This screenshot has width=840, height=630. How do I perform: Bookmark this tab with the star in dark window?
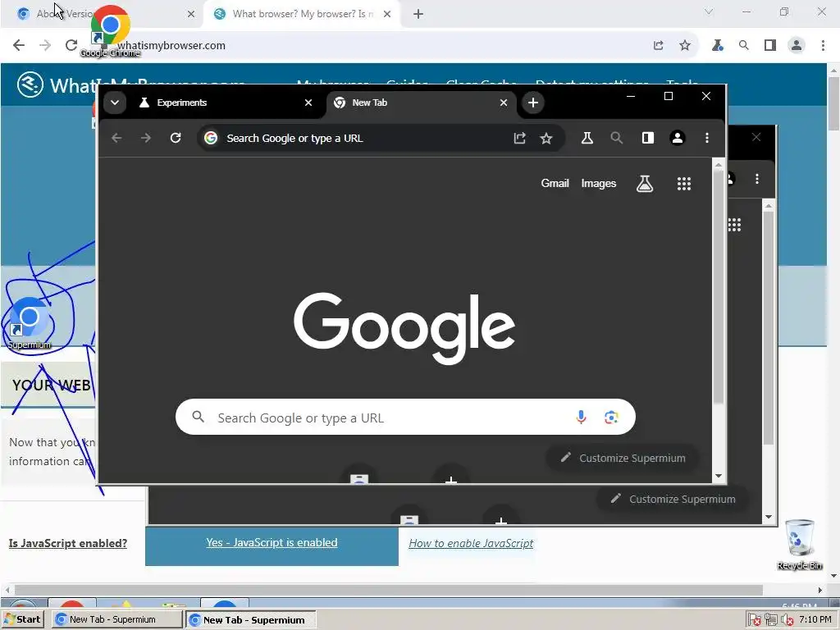pyautogui.click(x=546, y=138)
